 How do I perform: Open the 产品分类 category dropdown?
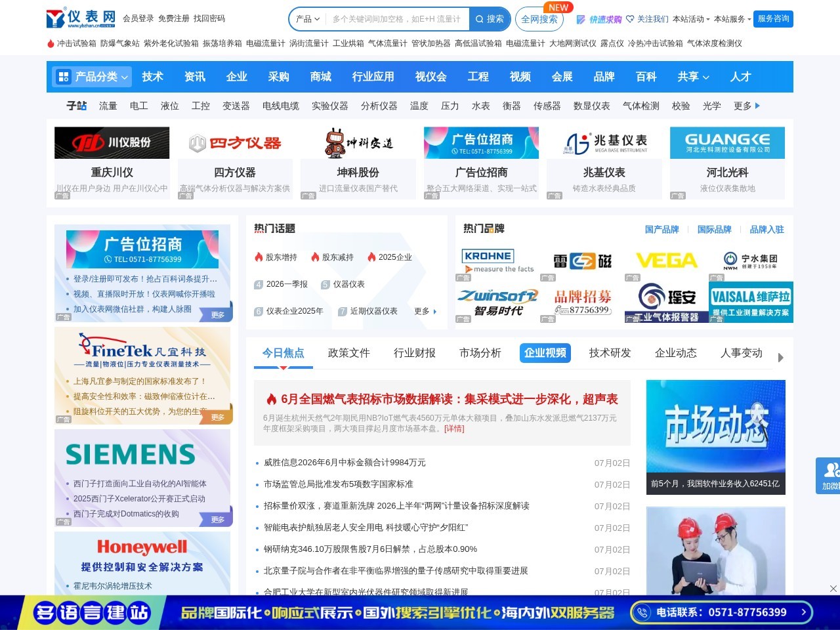pyautogui.click(x=92, y=77)
